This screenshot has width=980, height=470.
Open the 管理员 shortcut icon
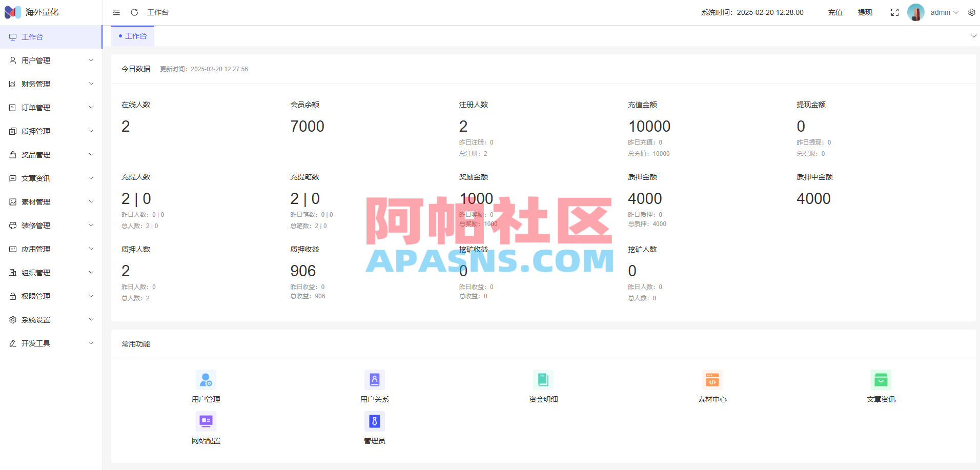click(x=374, y=420)
